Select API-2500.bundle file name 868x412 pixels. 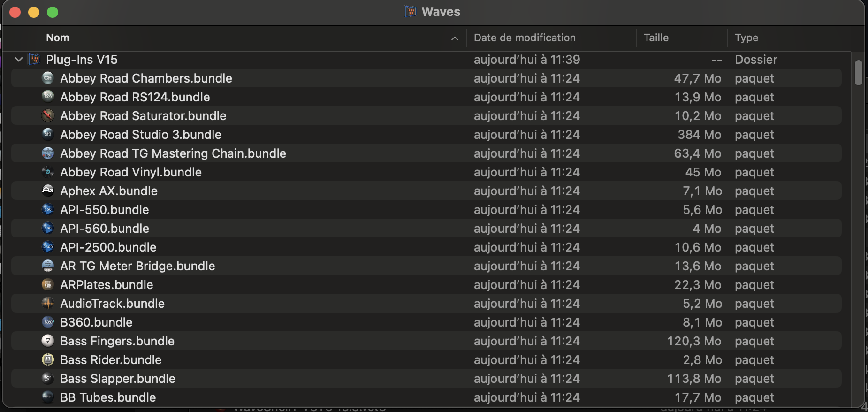(x=108, y=247)
